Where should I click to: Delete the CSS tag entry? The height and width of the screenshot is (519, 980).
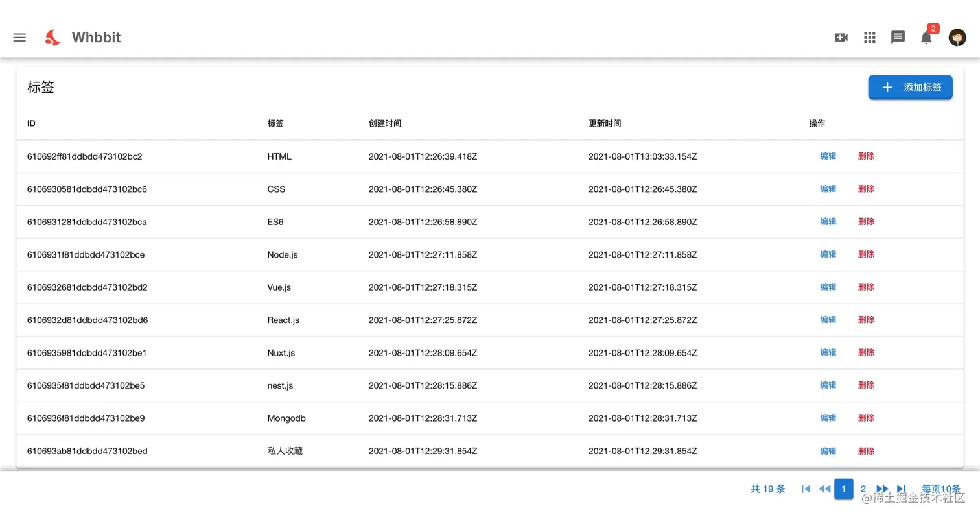(866, 189)
